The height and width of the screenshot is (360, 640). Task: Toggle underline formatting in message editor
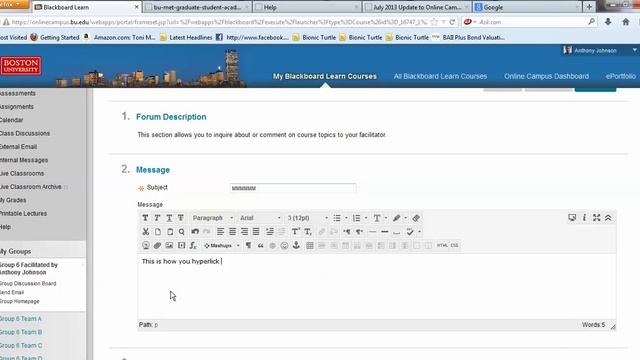(x=169, y=218)
